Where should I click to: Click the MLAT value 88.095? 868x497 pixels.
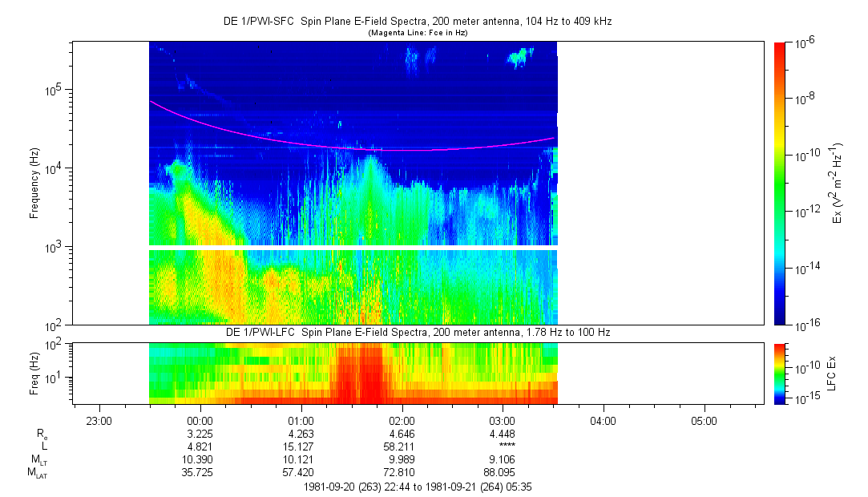pos(503,471)
